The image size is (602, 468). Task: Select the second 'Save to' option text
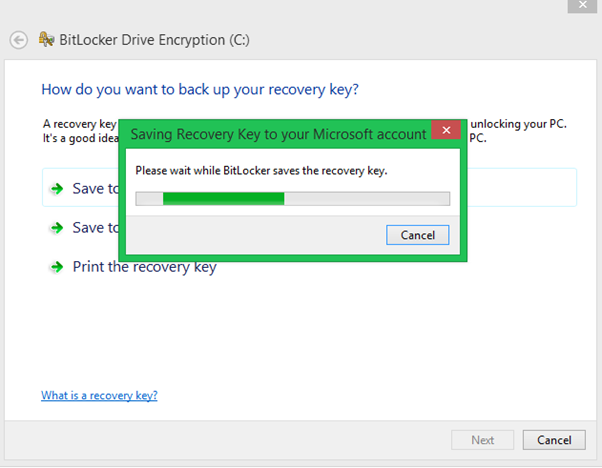point(96,228)
